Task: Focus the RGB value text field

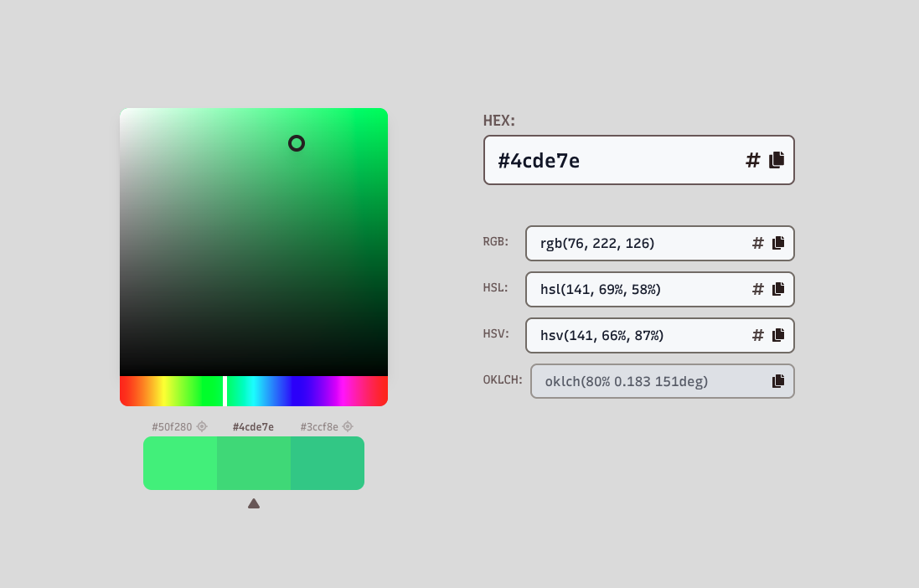Action: [636, 243]
